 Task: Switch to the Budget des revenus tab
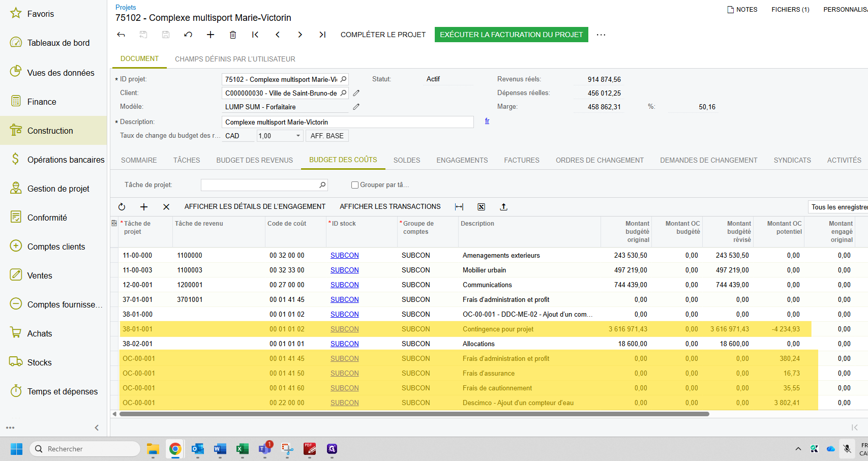254,160
